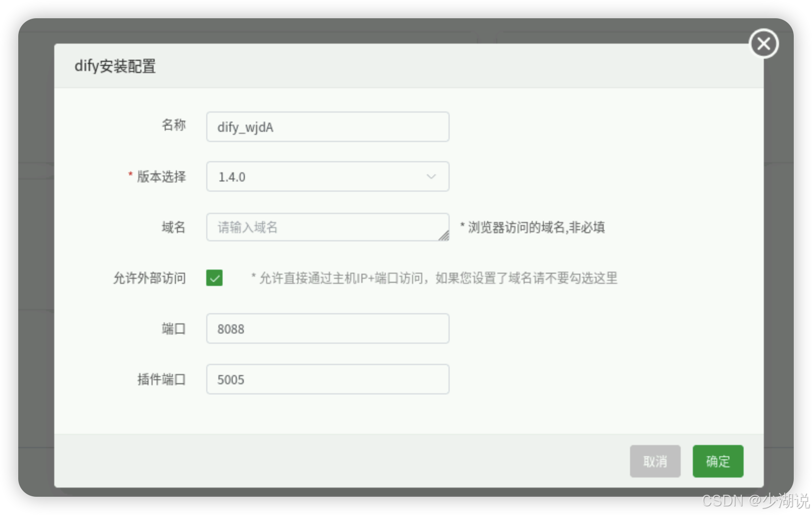The width and height of the screenshot is (812, 515).
Task: Click the 浏览器访问的域名,非必填 hint text
Action: (x=533, y=227)
